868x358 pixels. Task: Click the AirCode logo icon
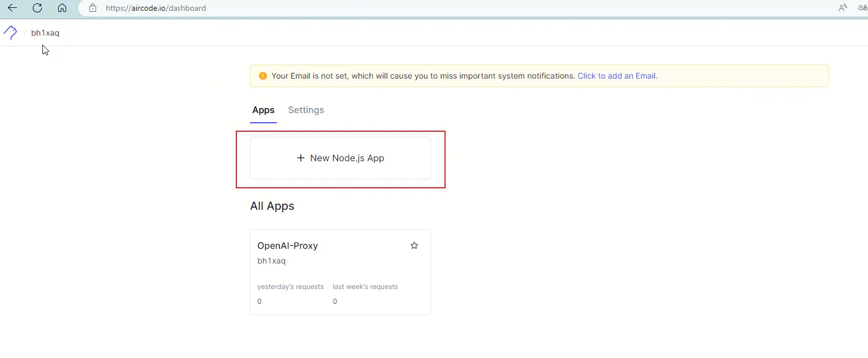click(10, 33)
